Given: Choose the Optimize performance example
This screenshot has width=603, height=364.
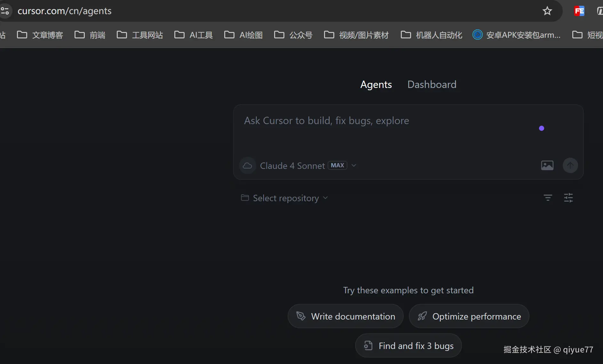Looking at the screenshot, I should pos(469,316).
